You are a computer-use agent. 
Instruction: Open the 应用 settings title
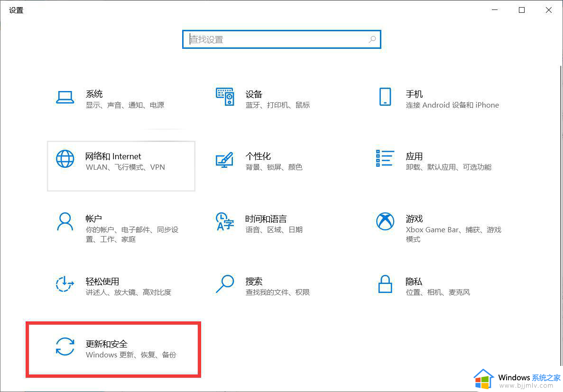(x=414, y=156)
